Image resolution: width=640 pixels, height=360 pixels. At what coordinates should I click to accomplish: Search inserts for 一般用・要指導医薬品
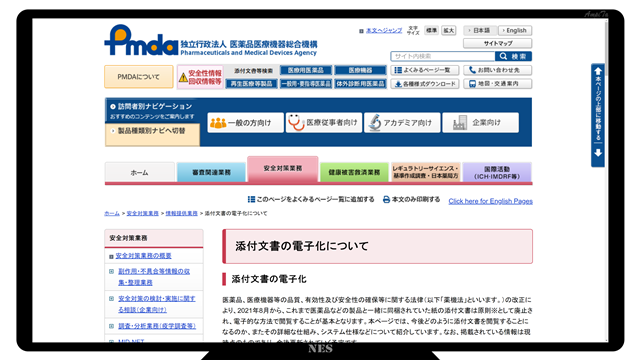click(x=306, y=84)
